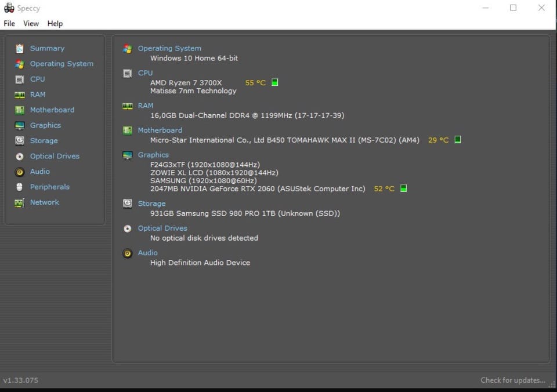Select Storage in the sidebar
557x392 pixels.
click(44, 141)
